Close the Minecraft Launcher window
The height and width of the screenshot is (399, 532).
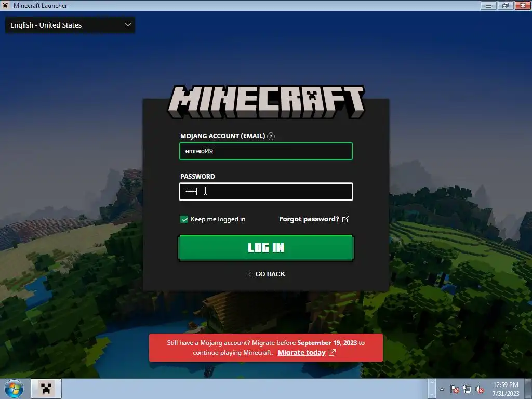523,5
